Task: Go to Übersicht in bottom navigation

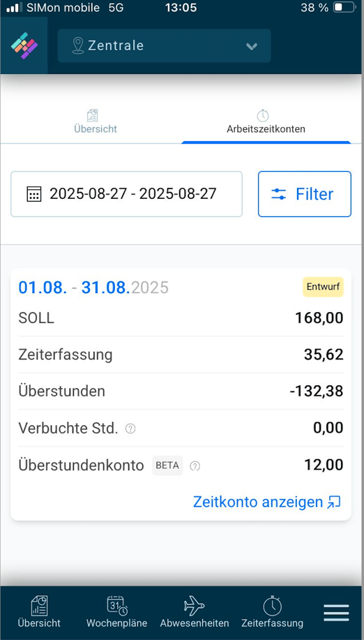Action: pyautogui.click(x=39, y=612)
